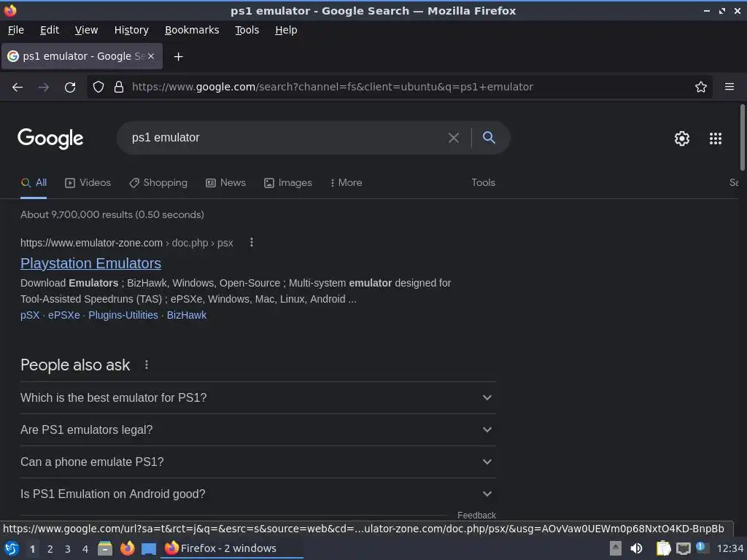
Task: Open the Edit menu
Action: click(50, 30)
